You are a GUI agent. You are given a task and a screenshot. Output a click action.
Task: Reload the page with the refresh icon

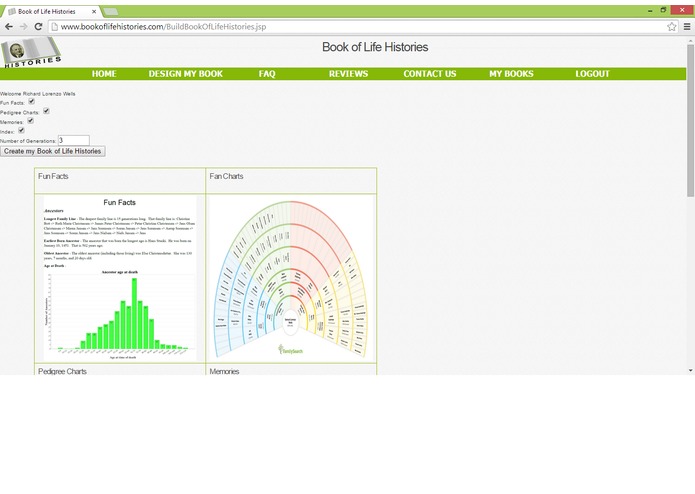39,27
